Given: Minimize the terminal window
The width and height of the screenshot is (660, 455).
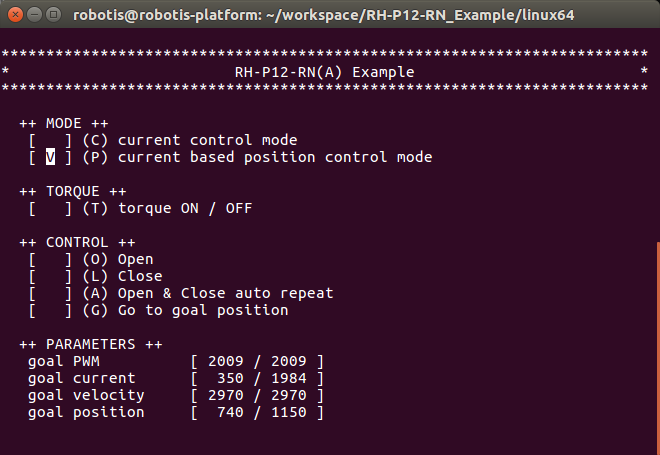Looking at the screenshot, I should (32, 15).
